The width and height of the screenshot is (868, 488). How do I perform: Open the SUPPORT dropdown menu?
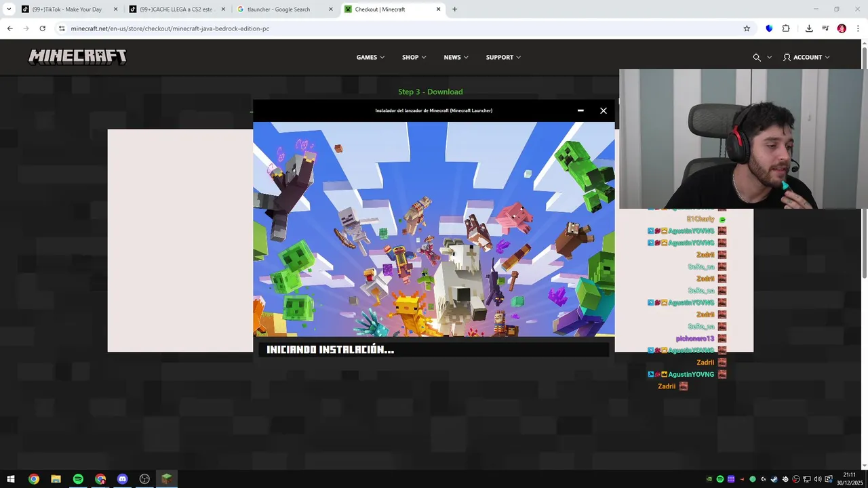coord(503,58)
